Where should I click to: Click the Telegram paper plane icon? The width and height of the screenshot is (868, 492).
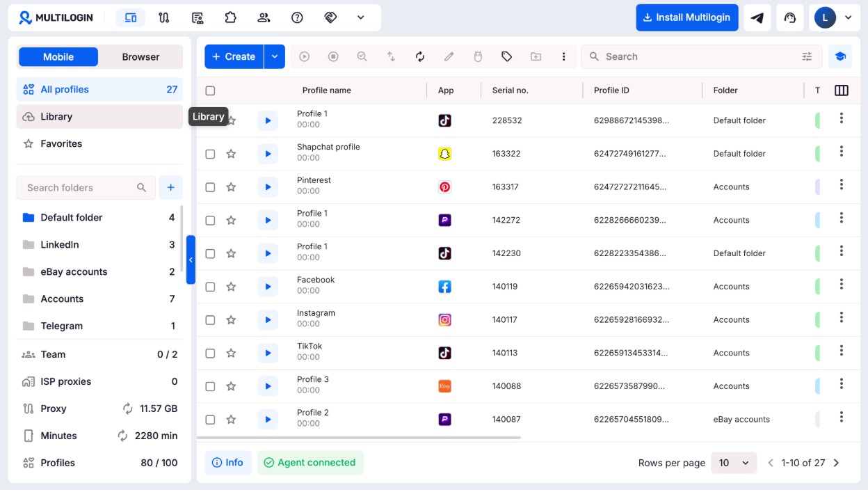(x=757, y=17)
